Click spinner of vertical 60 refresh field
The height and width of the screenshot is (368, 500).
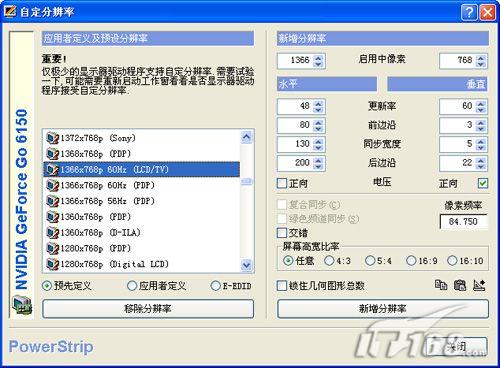click(x=481, y=106)
